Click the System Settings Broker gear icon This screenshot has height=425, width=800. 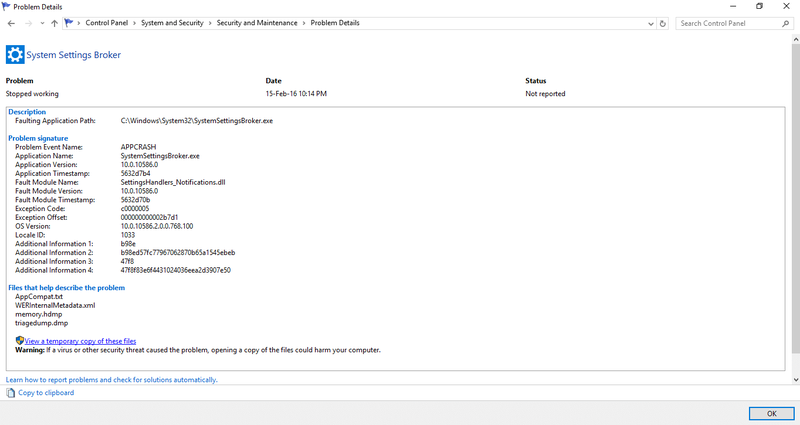(x=15, y=55)
